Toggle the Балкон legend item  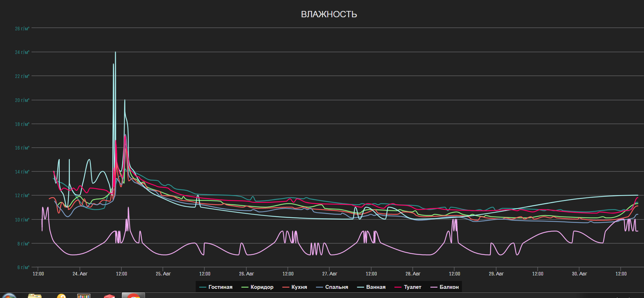(445, 287)
